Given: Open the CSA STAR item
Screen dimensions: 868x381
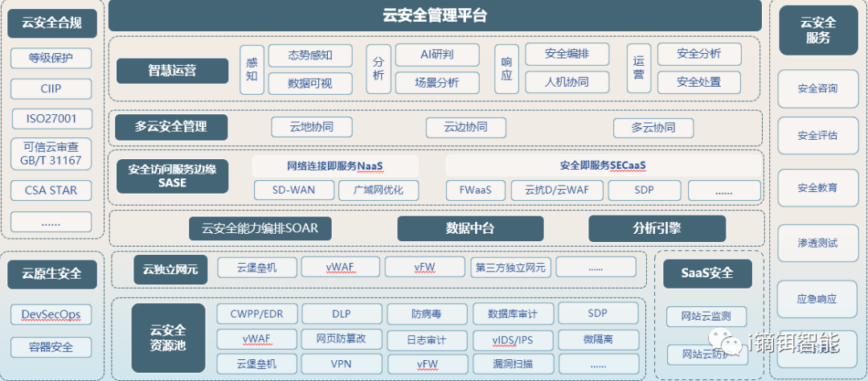Looking at the screenshot, I should pos(51,190).
